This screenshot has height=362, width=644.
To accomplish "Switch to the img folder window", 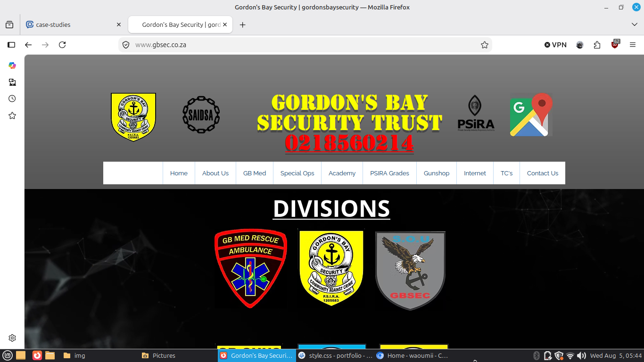I will (x=99, y=355).
